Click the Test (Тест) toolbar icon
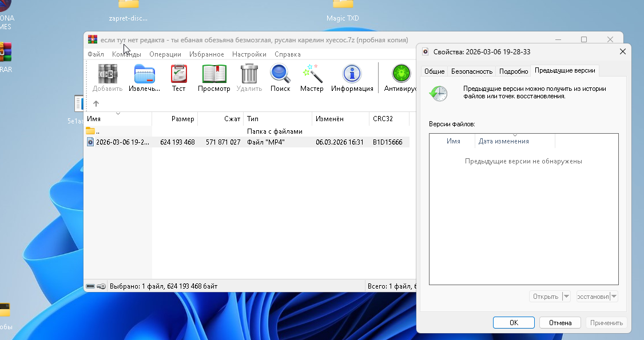The height and width of the screenshot is (340, 644). (178, 74)
